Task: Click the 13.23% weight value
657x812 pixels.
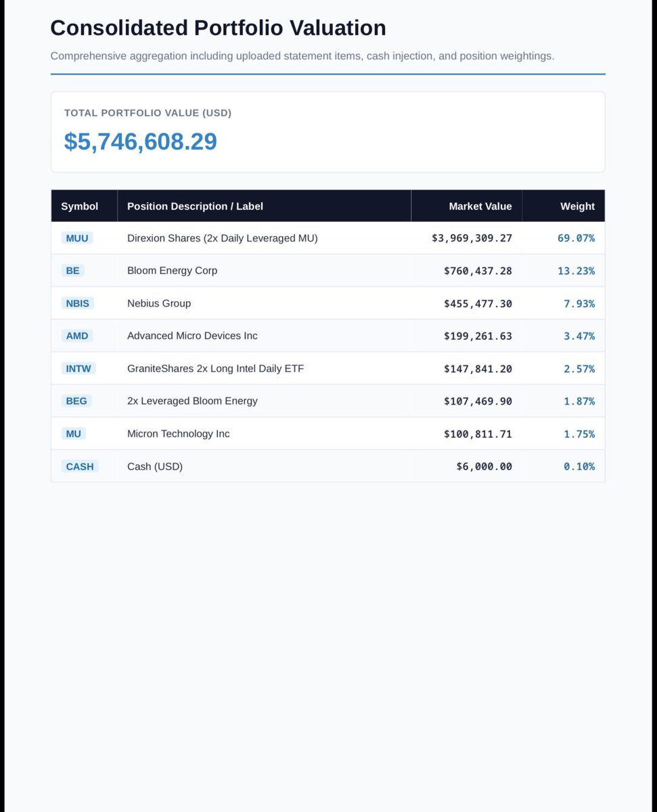Action: coord(576,271)
